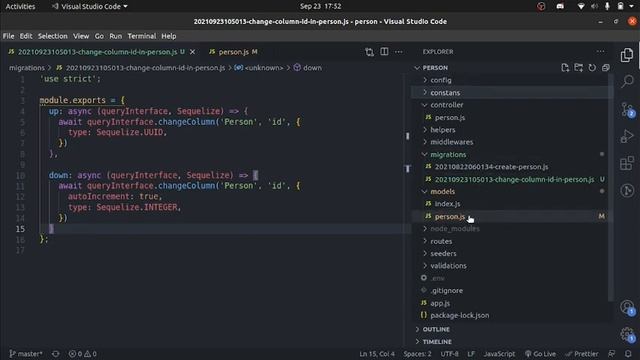640x360 pixels.
Task: Expand the validations folder
Action: [x=448, y=266]
